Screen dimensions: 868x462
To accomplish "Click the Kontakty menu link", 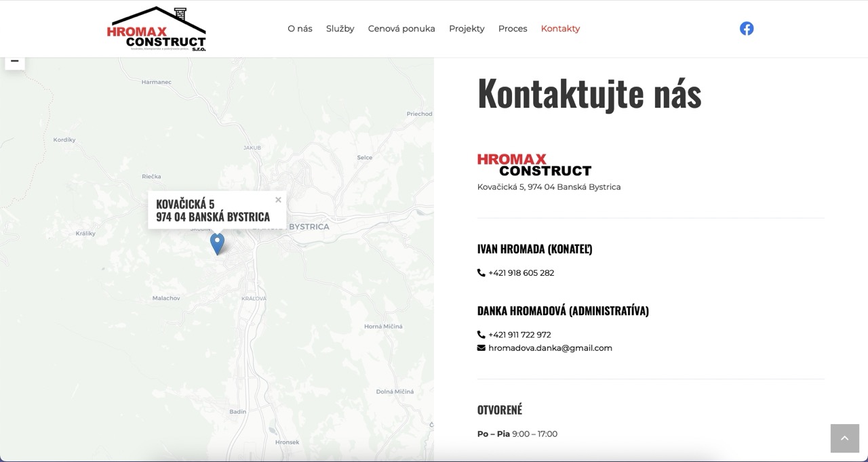I will click(x=560, y=28).
